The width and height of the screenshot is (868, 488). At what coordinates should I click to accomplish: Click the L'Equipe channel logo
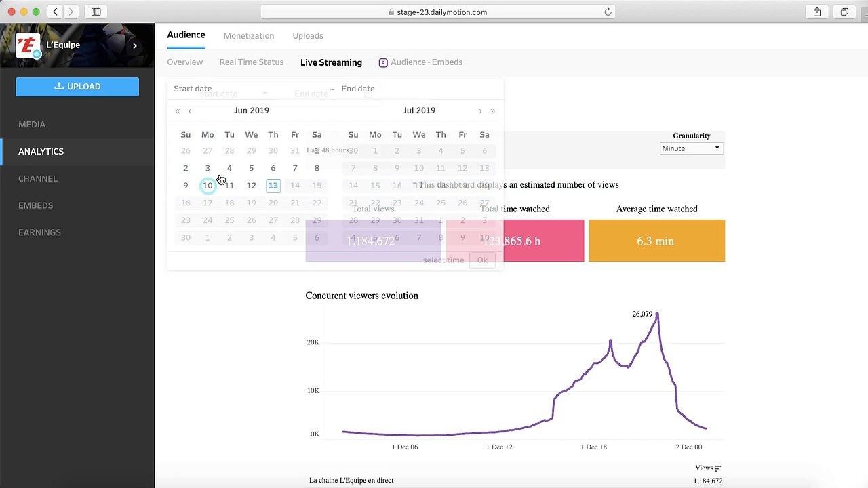28,45
